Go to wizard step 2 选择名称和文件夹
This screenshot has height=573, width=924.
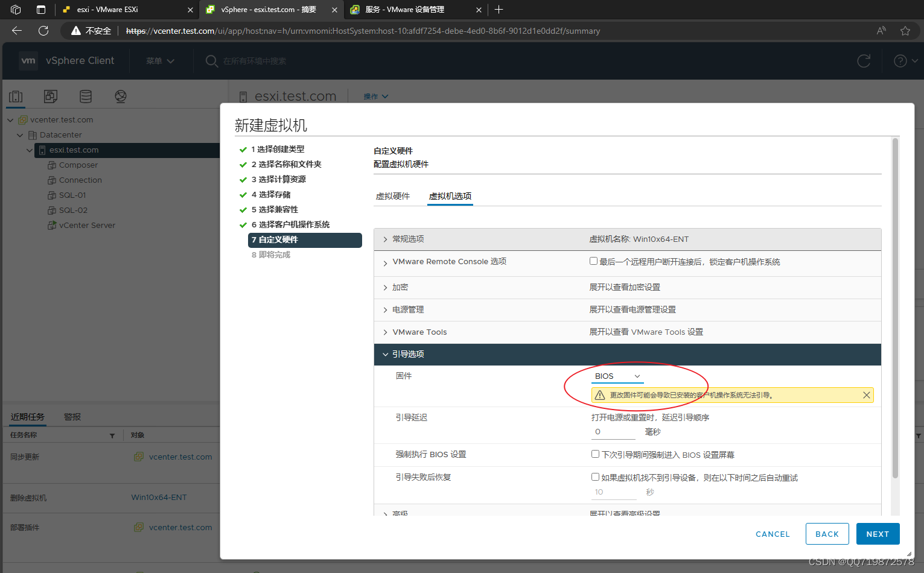(x=286, y=164)
